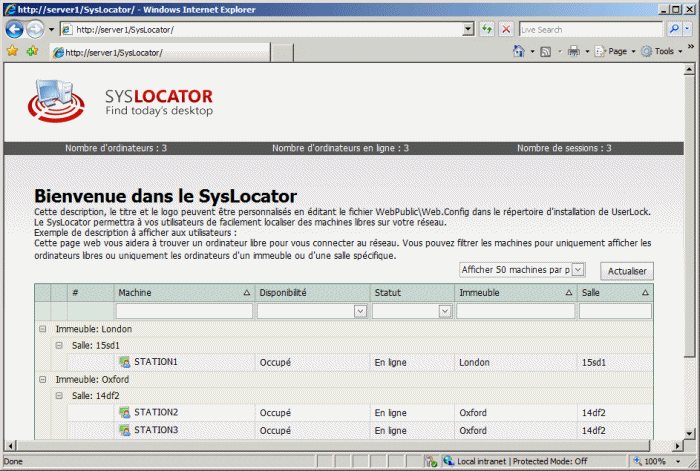Click the horizontal scrollbar left arrow
700x471 pixels.
[x=10, y=446]
